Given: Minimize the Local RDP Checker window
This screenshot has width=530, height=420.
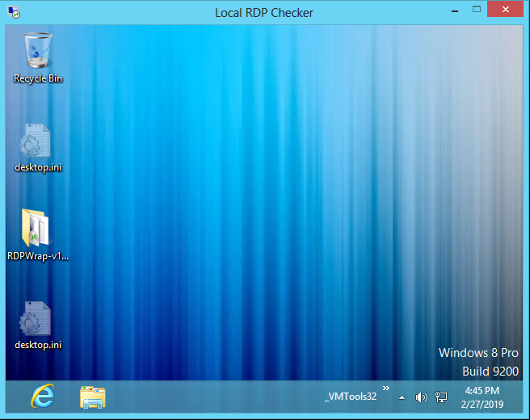Looking at the screenshot, I should click(x=452, y=10).
